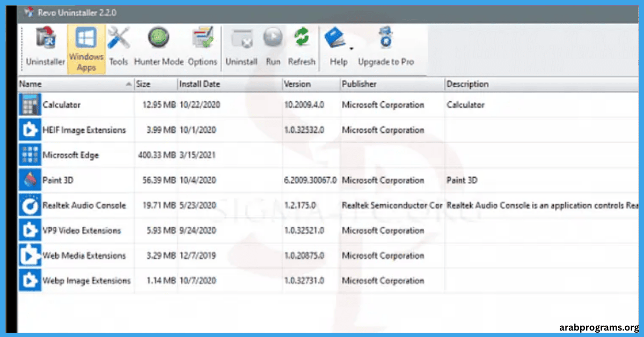Click the Revo Uninstaller title bar icon
The height and width of the screenshot is (337, 644).
tap(28, 12)
